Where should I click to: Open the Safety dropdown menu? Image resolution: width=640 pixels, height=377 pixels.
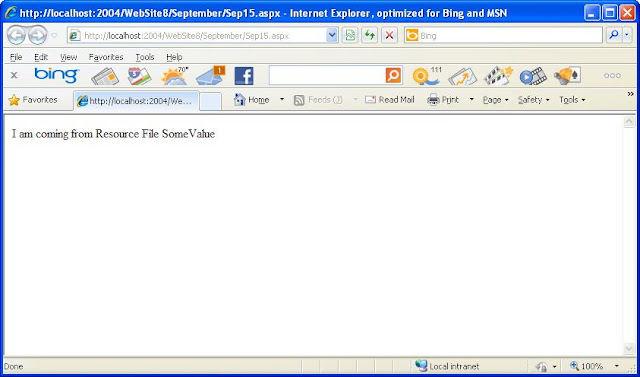533,100
